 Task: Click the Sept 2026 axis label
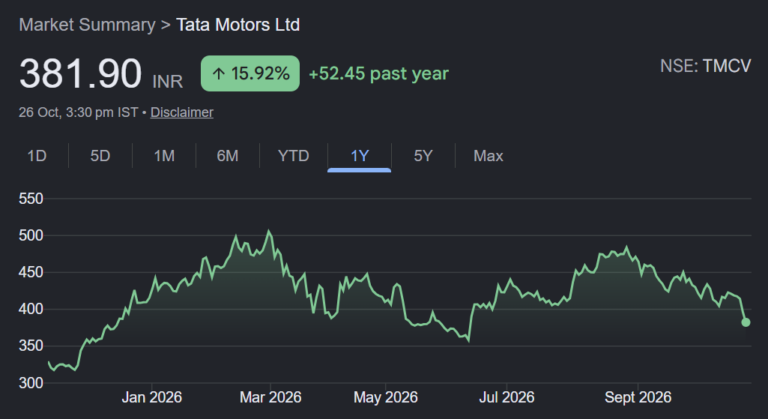[638, 397]
